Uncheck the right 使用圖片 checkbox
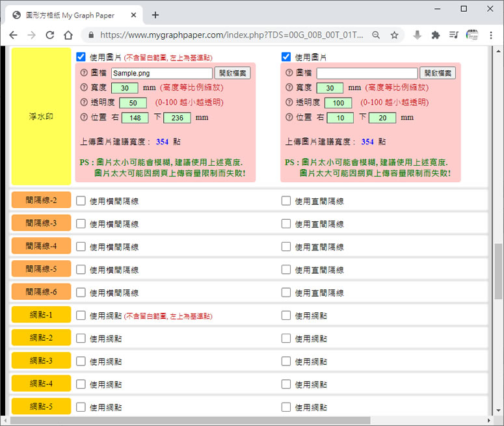 tap(286, 57)
